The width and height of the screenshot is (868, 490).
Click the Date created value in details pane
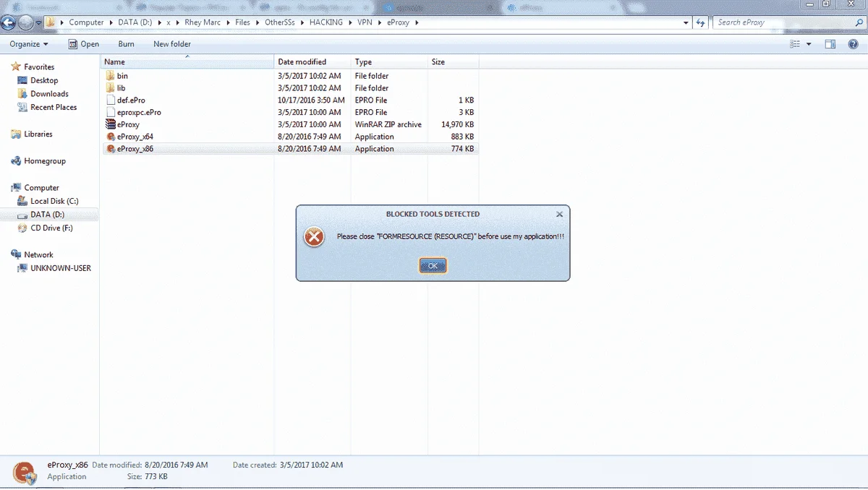click(x=311, y=465)
